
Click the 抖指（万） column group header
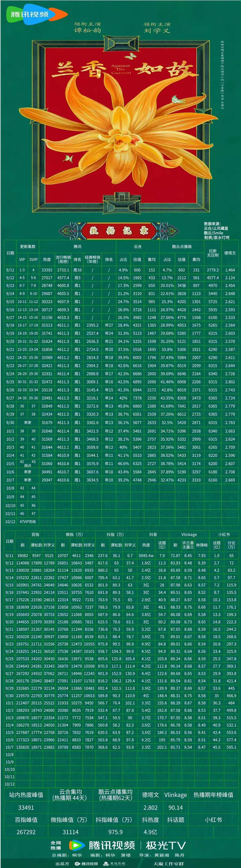coord(115,534)
